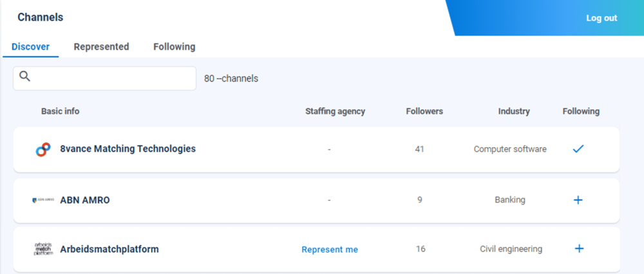Open the ABN AMRO channel name

coord(85,200)
